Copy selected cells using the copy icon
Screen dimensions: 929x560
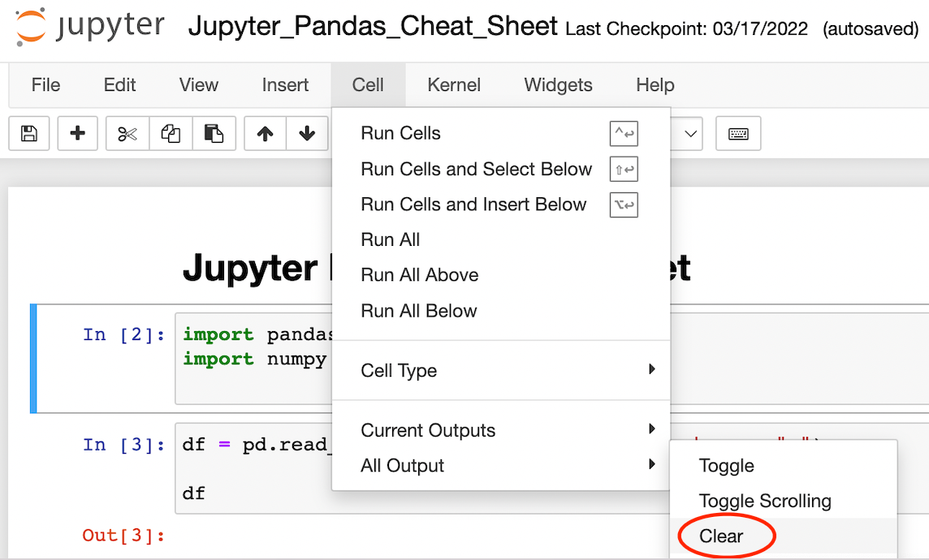(x=171, y=134)
